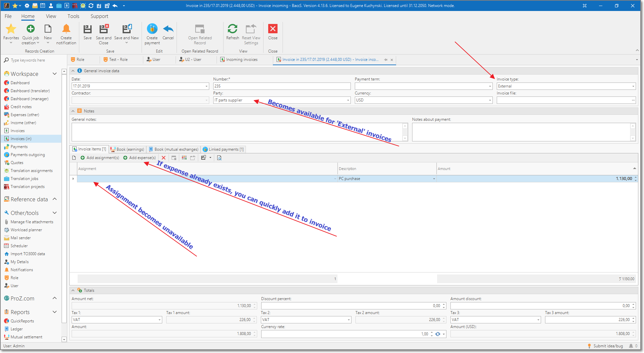
Task: Expand the ProZ.com group
Action: click(x=55, y=298)
